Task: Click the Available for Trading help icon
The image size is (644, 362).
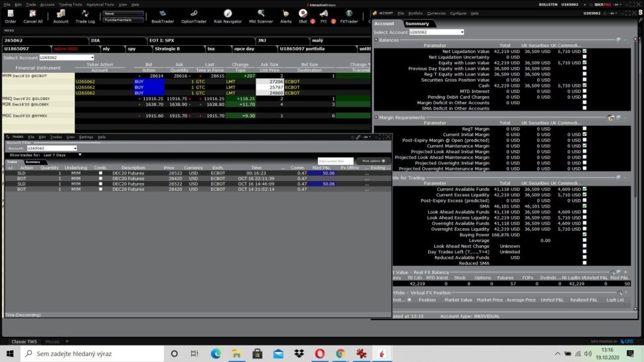Action: click(x=619, y=178)
